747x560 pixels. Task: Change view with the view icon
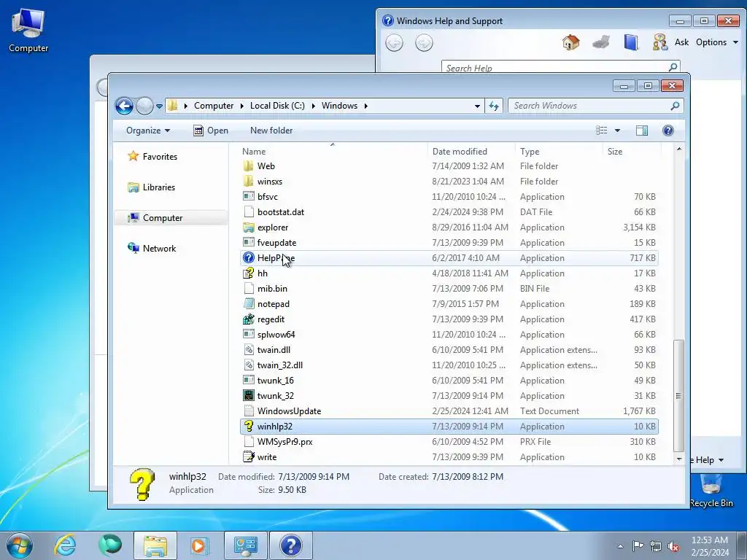[x=602, y=131]
